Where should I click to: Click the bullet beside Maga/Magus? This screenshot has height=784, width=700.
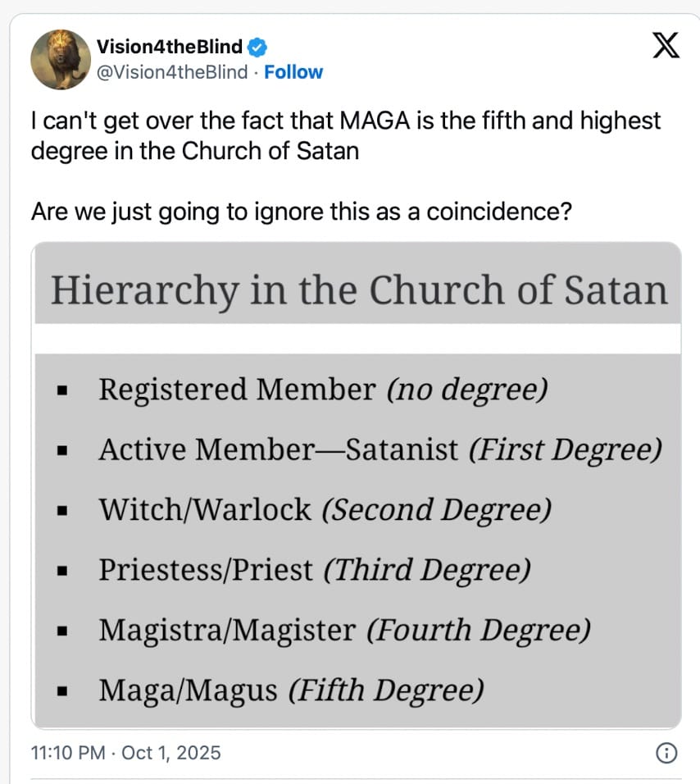pyautogui.click(x=61, y=693)
